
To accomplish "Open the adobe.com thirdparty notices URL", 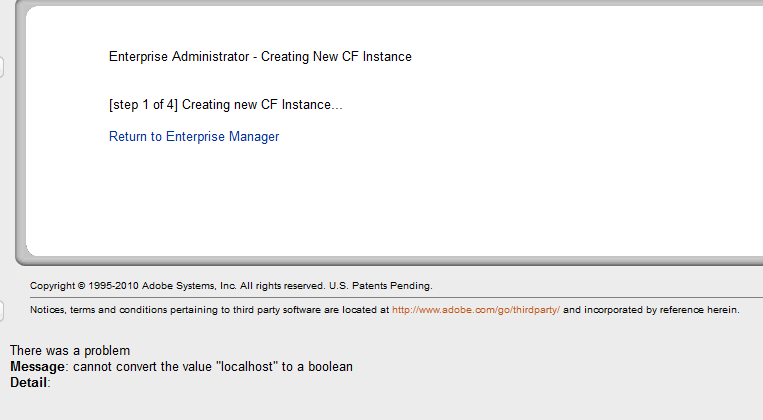I will click(x=475, y=310).
